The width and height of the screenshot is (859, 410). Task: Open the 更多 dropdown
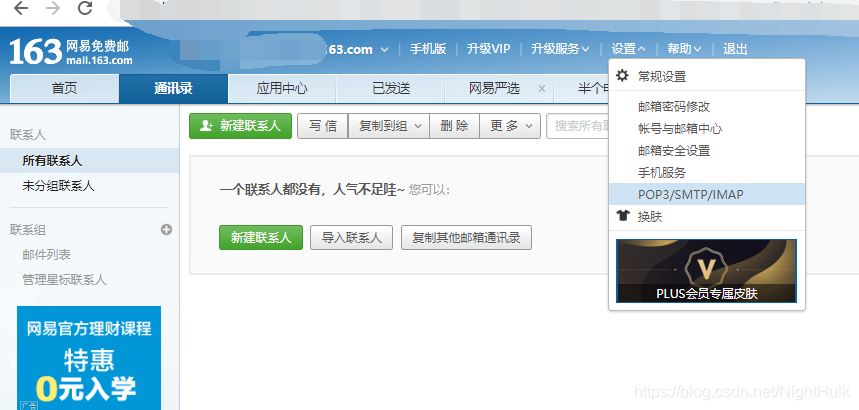(510, 126)
